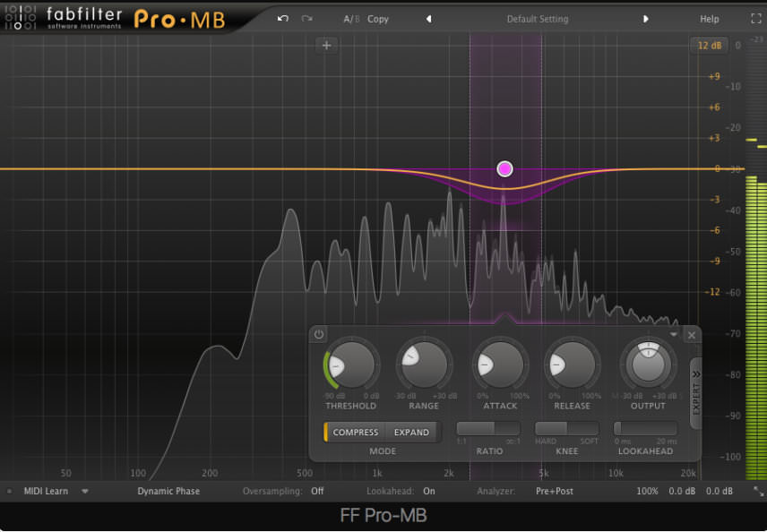
Task: Copy current state with the Copy button
Action: [x=377, y=19]
